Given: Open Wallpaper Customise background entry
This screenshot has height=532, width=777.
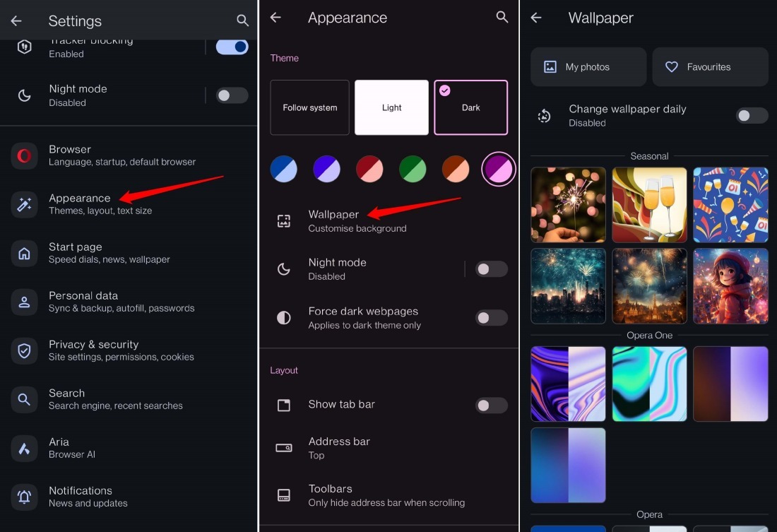Looking at the screenshot, I should [x=389, y=221].
